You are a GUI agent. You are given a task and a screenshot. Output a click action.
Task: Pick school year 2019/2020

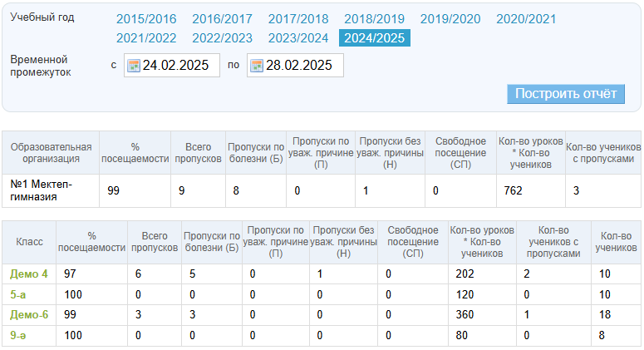[x=450, y=19]
